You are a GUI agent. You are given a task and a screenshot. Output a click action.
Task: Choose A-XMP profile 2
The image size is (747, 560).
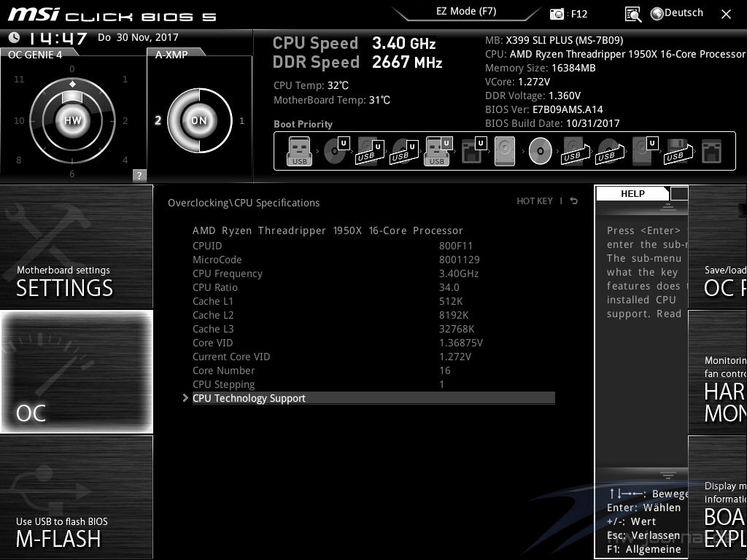pos(158,120)
